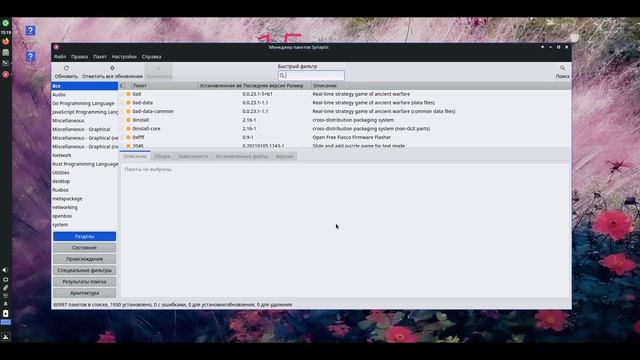Click the Состояние filter button
640x360 pixels.
84,248
